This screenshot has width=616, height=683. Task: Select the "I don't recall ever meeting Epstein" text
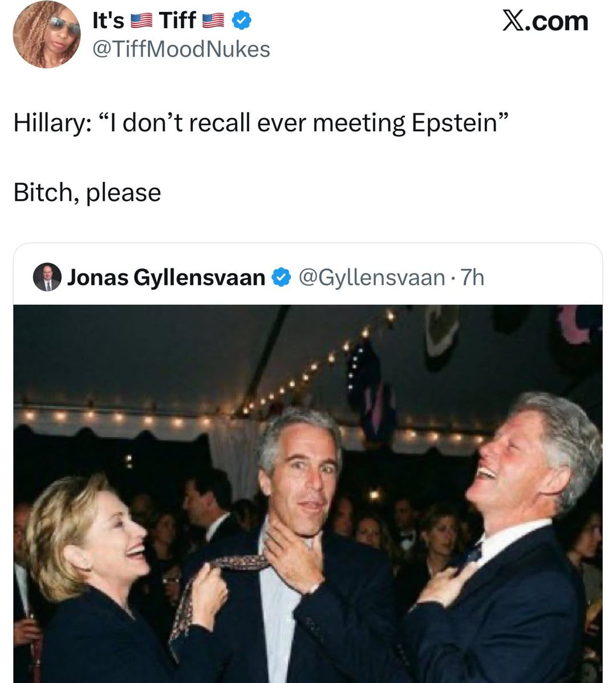coord(297,123)
